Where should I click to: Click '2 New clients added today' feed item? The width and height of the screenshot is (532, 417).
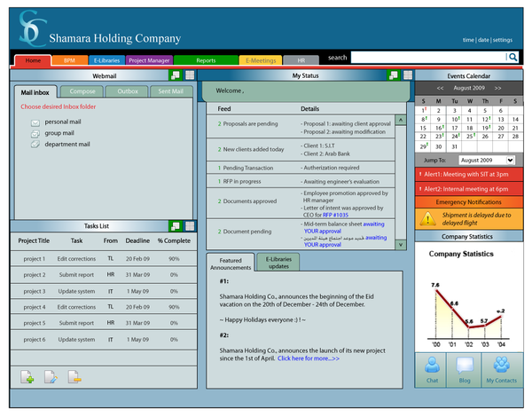pyautogui.click(x=251, y=149)
